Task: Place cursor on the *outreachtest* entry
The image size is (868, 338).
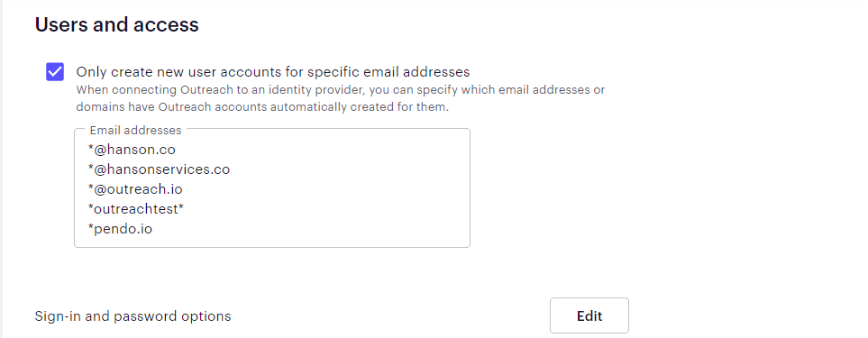Action: tap(135, 209)
